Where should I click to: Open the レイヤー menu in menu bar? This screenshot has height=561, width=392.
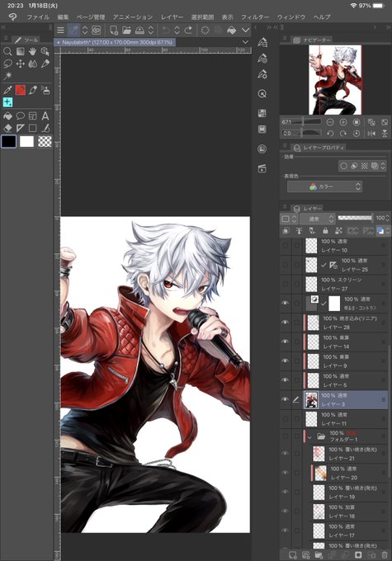[x=172, y=16]
